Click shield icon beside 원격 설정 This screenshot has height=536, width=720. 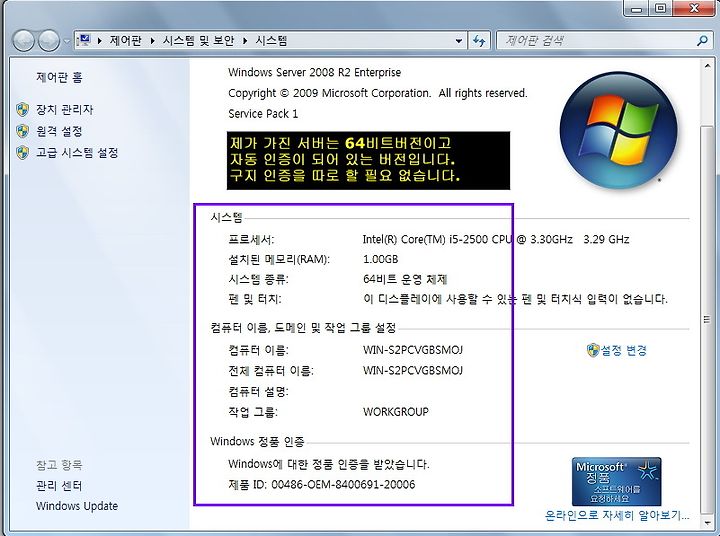tap(22, 131)
